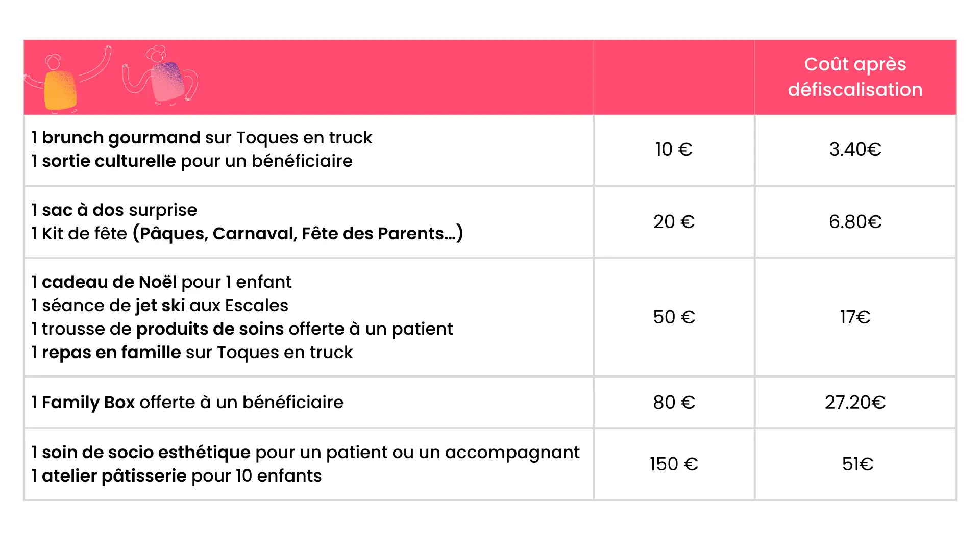Click the "atelier pâtisserie pour 10 enfants" line
Screen dimensions: 980x551
click(177, 476)
